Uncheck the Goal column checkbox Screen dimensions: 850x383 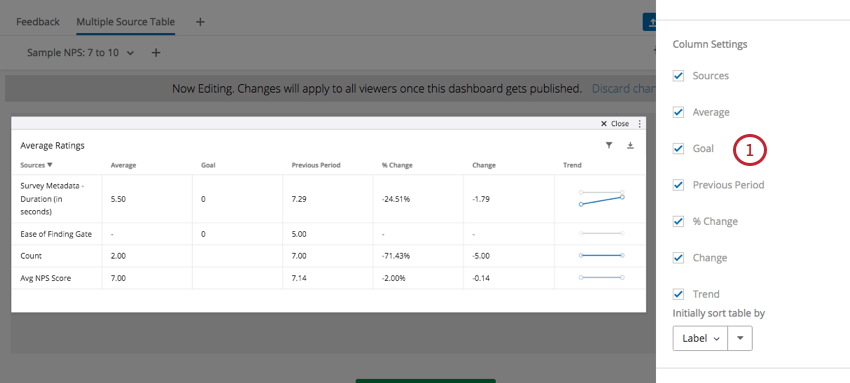click(678, 148)
